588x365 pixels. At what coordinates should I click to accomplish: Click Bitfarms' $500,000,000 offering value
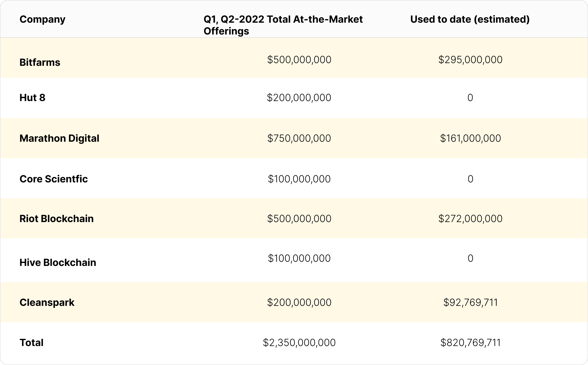tap(299, 59)
